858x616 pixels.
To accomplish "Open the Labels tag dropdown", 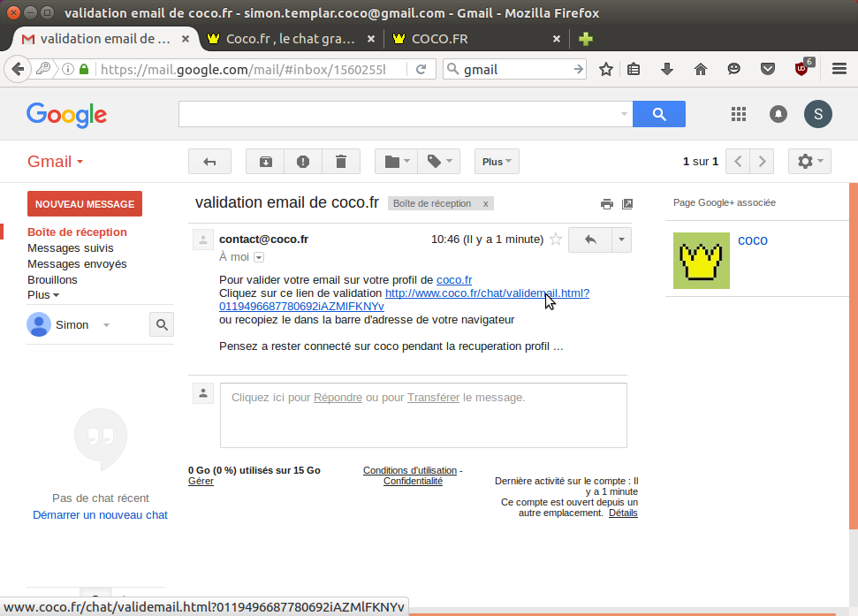I will pyautogui.click(x=439, y=162).
